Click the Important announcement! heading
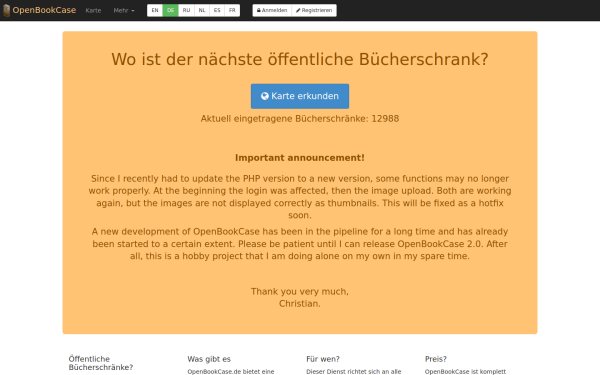600x375 pixels. click(x=300, y=158)
